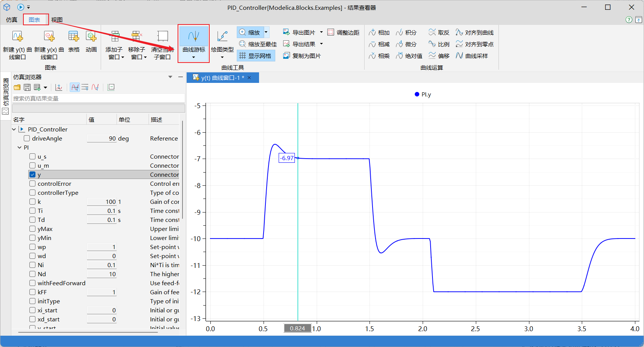Collapse the PI tree node
Viewport: 644px width, 347px height.
point(20,147)
